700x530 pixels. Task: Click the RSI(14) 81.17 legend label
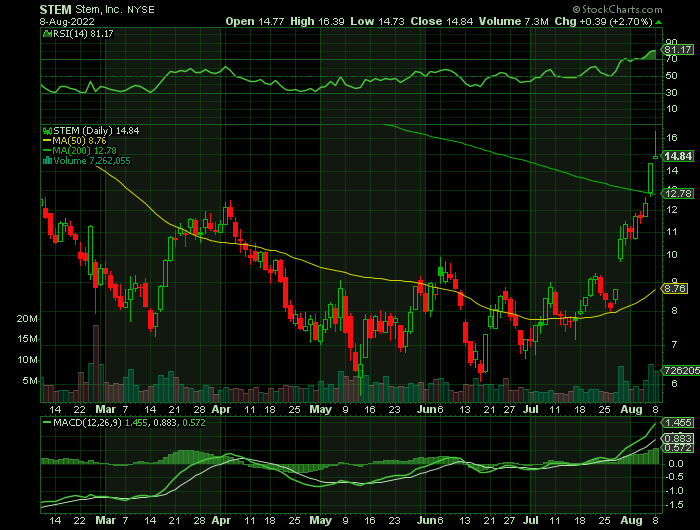pos(83,33)
